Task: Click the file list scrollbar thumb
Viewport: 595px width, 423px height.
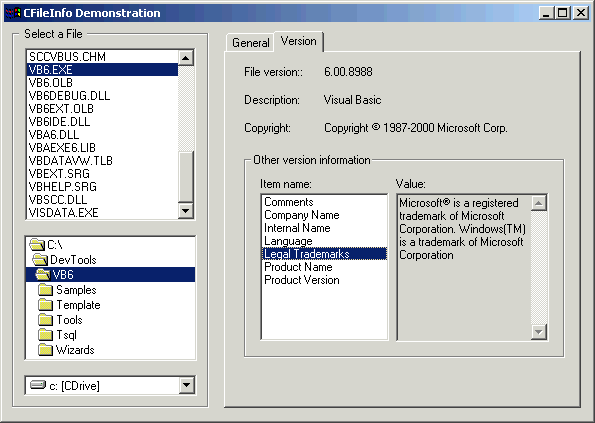Action: click(186, 176)
